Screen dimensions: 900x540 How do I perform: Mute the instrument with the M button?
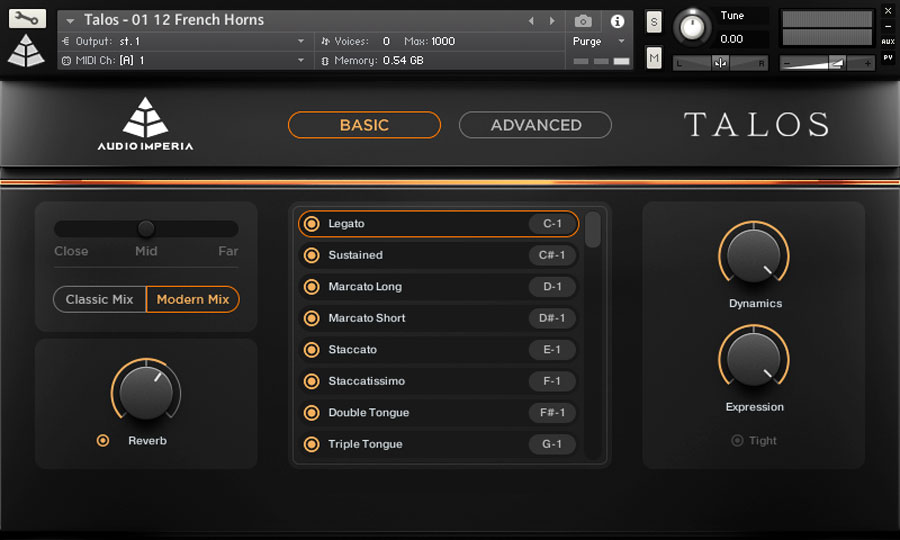coord(654,58)
